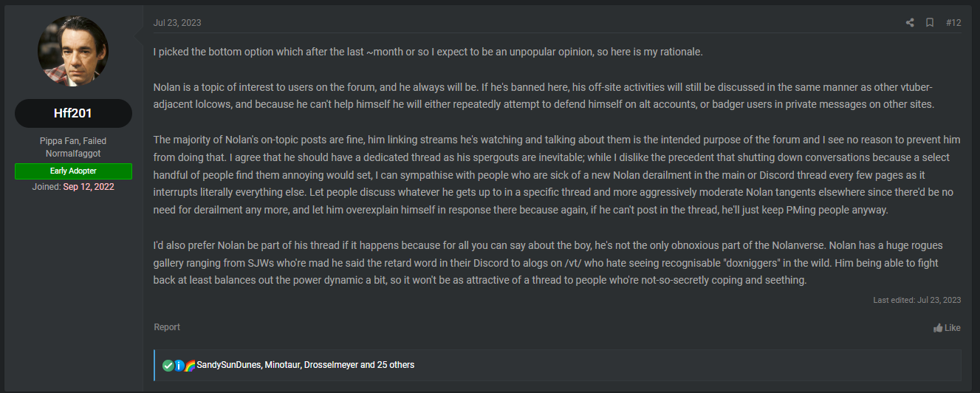View Minotaur in the reactions list
This screenshot has width=980, height=393.
click(282, 365)
